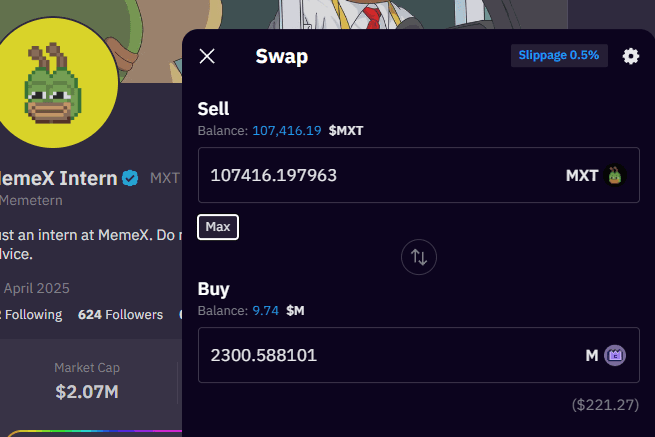View the 624 Followers list
This screenshot has width=655, height=437.
point(120,314)
